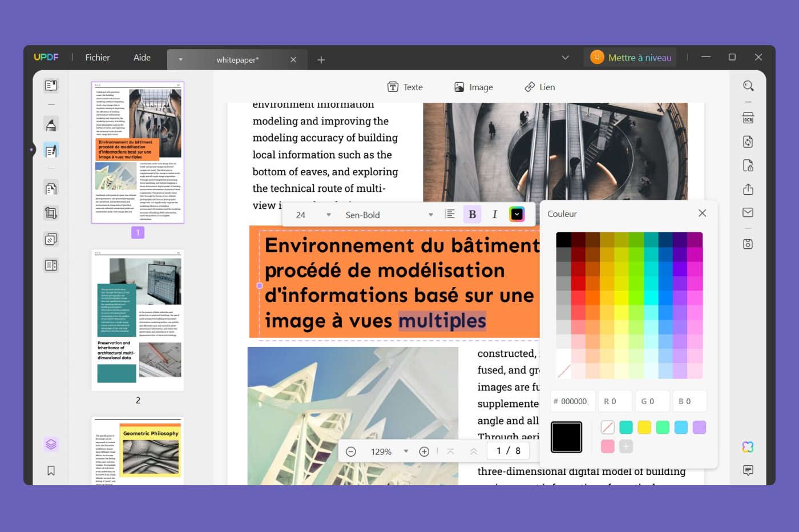Select the Edit PDF tool in sidebar
This screenshot has height=532, width=799.
click(51, 150)
